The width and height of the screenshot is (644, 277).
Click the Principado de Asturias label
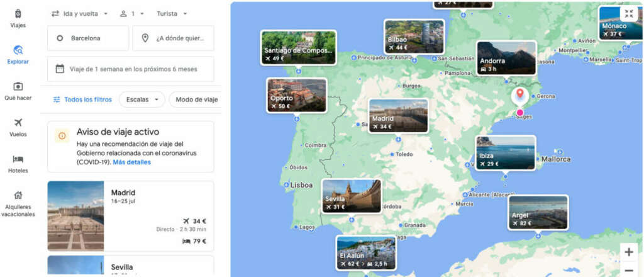[x=384, y=57]
